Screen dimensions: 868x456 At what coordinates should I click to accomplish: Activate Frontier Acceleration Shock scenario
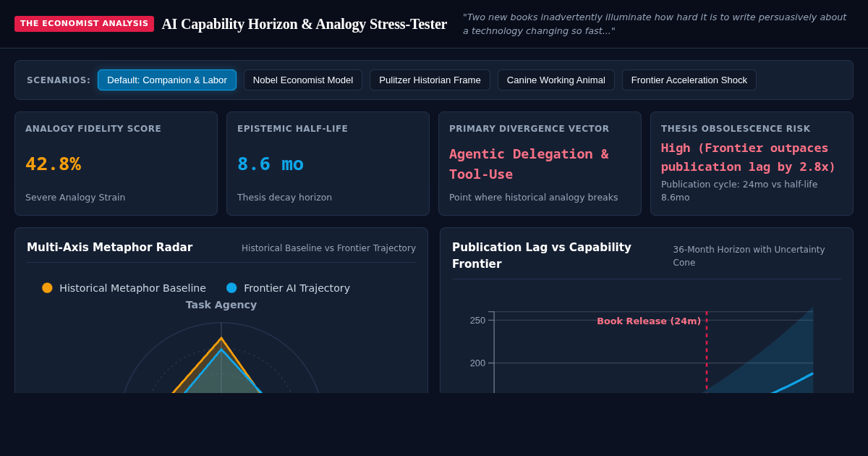click(x=689, y=80)
